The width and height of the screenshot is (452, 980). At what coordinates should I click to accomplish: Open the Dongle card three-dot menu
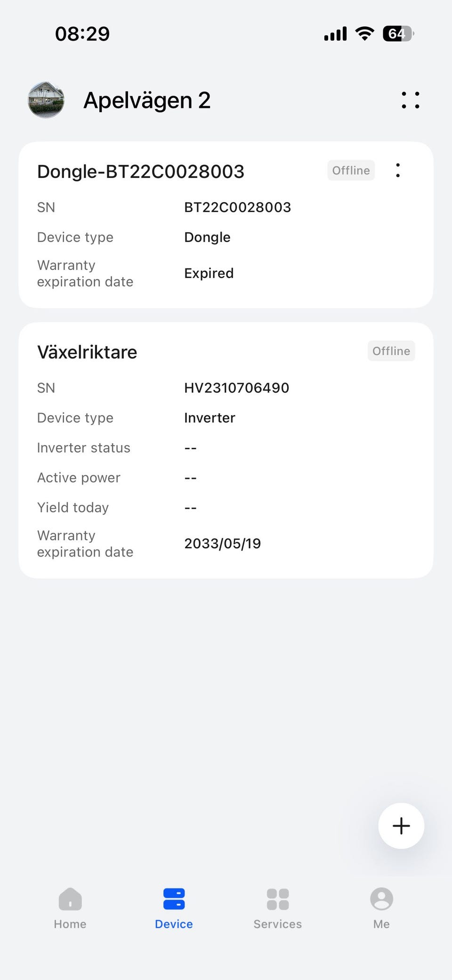pos(398,170)
